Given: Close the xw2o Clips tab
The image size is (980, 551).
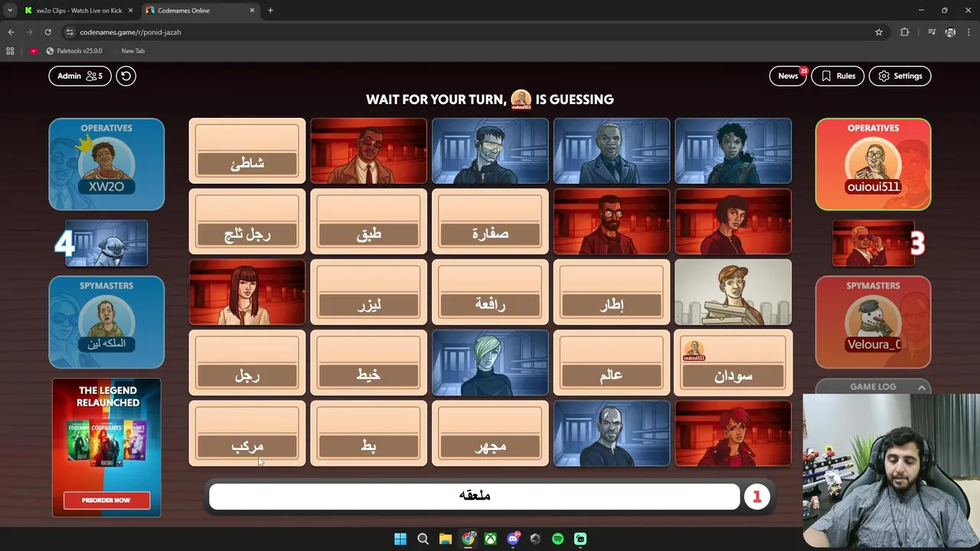Looking at the screenshot, I should (130, 11).
